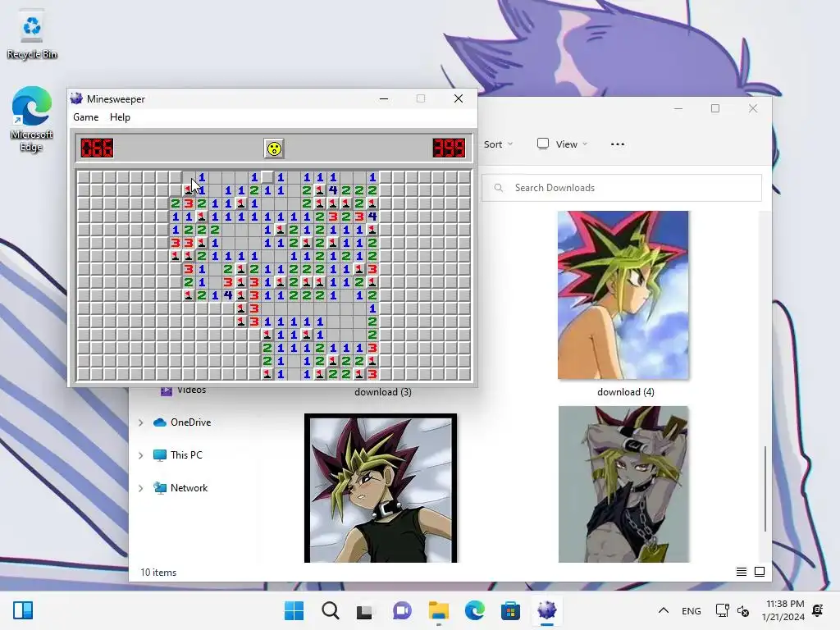Screen dimensions: 840x630
Task: Open the Help menu in Minesweeper
Action: (x=120, y=117)
